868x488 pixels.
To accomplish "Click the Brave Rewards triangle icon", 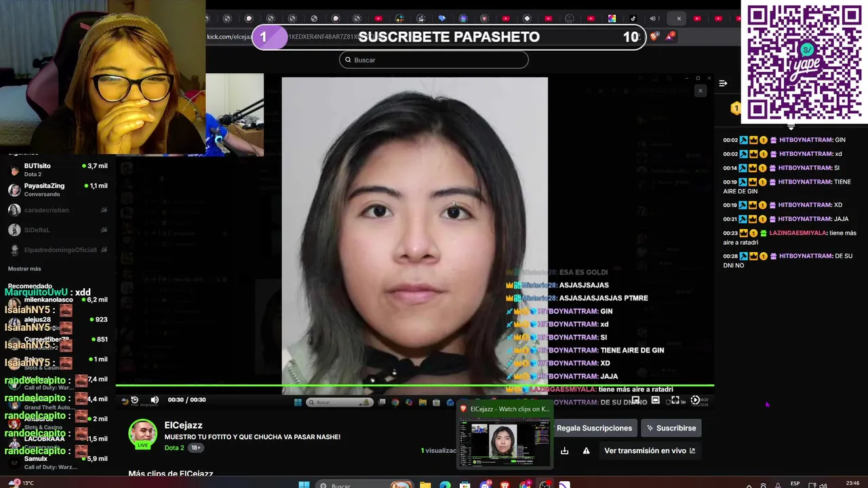I will (669, 37).
